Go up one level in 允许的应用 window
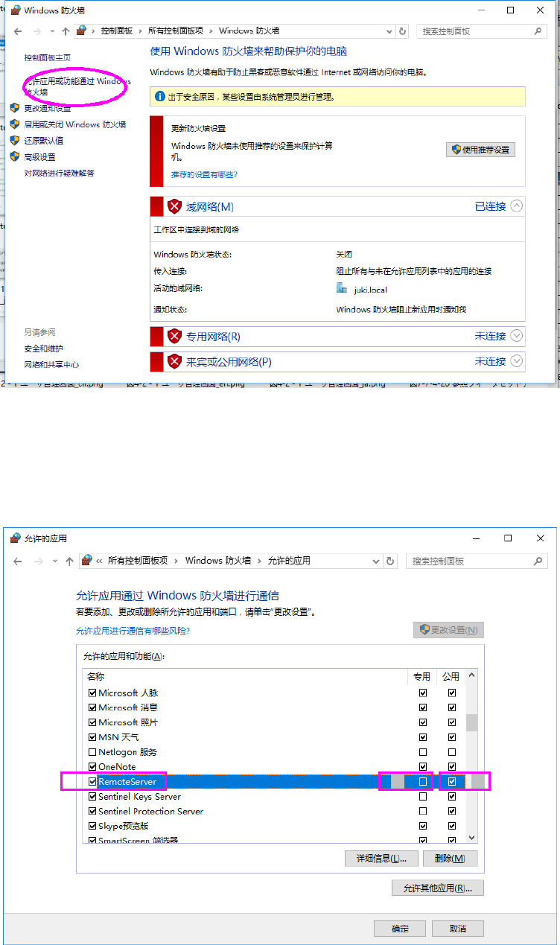 pyautogui.click(x=69, y=561)
